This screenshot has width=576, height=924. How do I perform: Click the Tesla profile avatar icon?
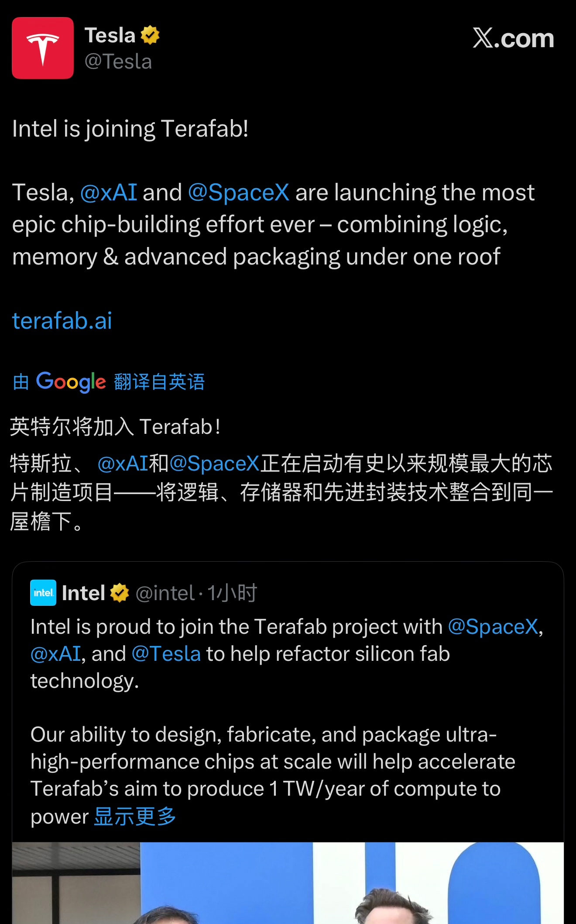pyautogui.click(x=42, y=48)
